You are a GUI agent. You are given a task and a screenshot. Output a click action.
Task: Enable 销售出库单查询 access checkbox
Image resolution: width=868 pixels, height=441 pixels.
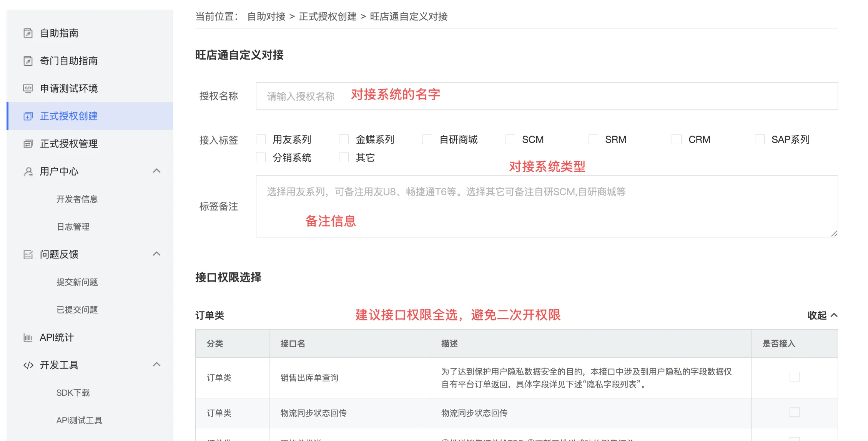point(794,377)
